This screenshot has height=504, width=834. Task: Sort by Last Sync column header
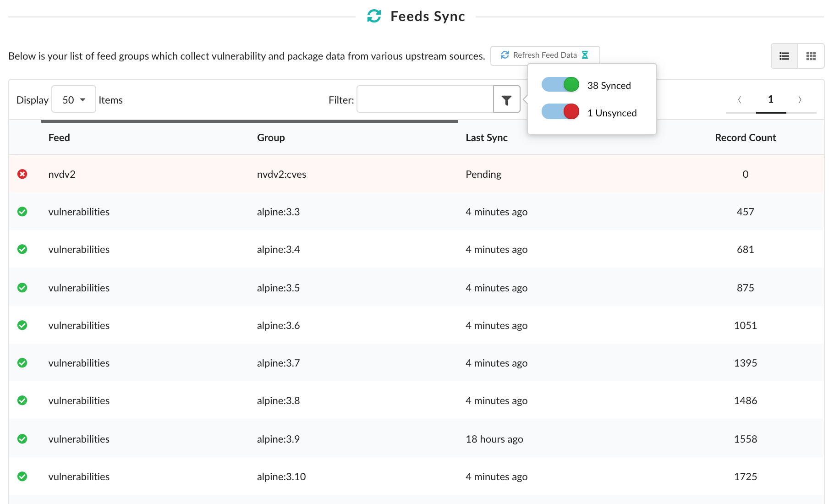click(x=486, y=137)
